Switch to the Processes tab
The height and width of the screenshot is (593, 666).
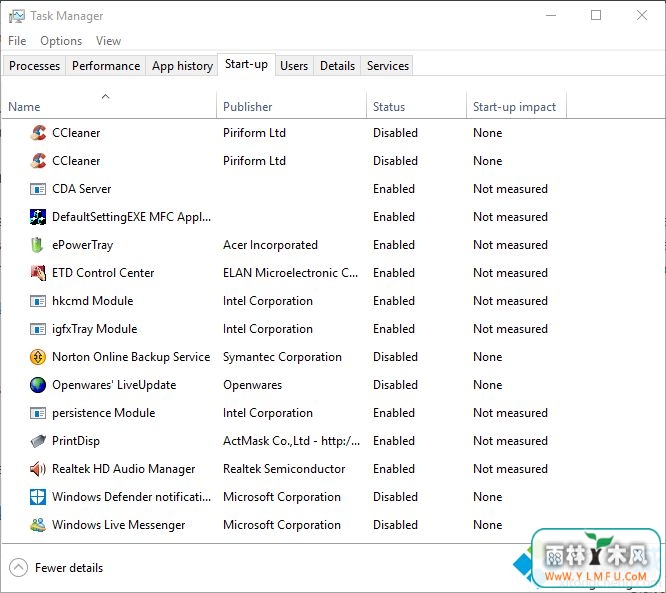point(34,66)
